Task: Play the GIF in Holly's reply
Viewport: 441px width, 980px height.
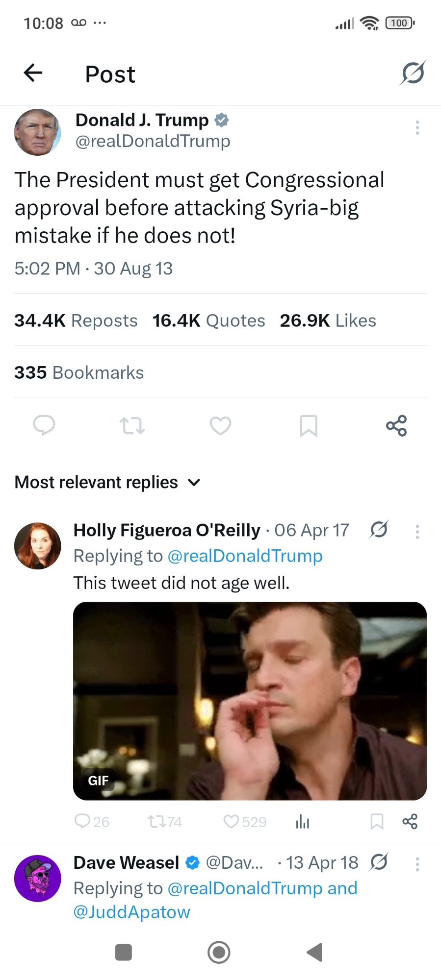Action: click(x=250, y=701)
